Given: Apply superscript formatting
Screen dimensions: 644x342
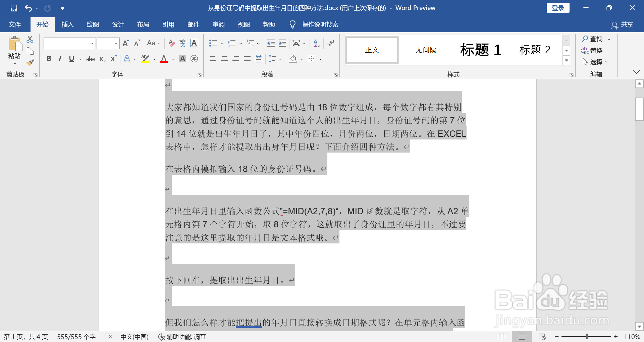Looking at the screenshot, I should 114,59.
